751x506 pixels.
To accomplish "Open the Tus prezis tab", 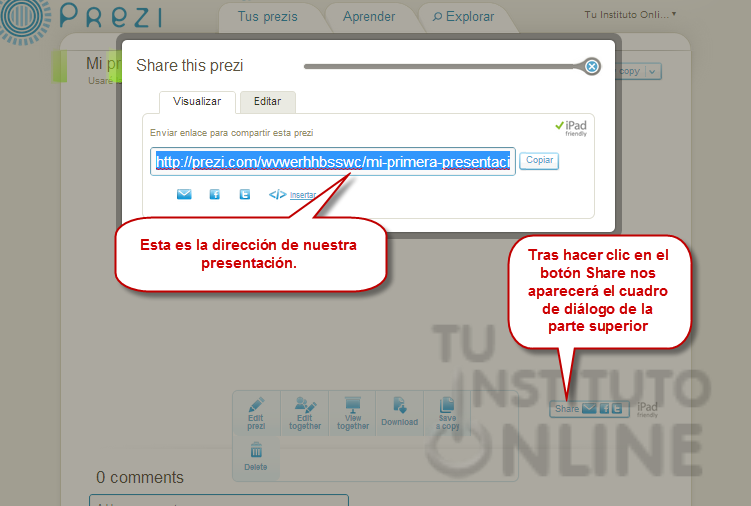I will tap(268, 17).
